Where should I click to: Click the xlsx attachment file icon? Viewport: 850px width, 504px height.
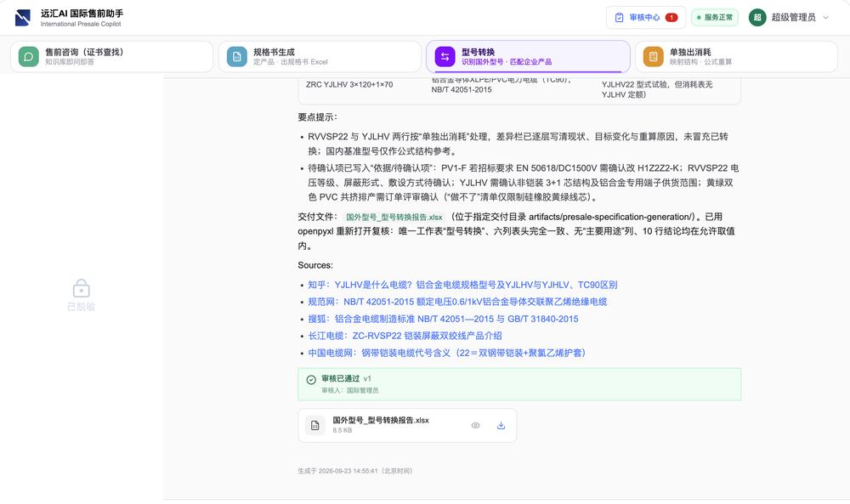[315, 426]
